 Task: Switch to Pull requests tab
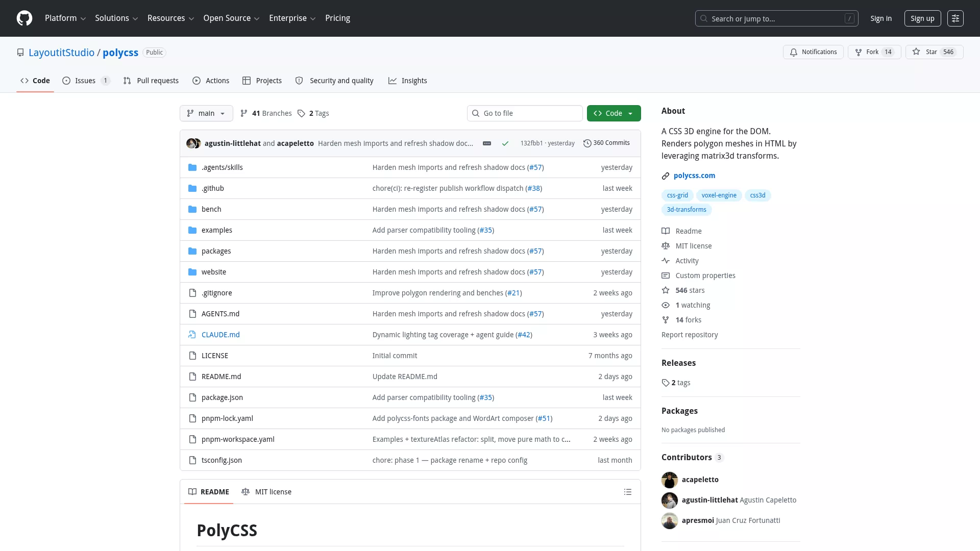[x=151, y=81]
